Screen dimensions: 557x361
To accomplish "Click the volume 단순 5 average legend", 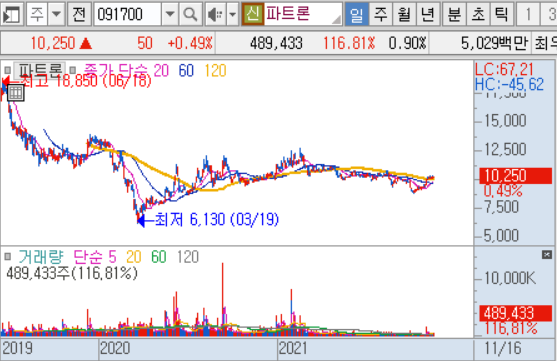I will [x=95, y=257].
